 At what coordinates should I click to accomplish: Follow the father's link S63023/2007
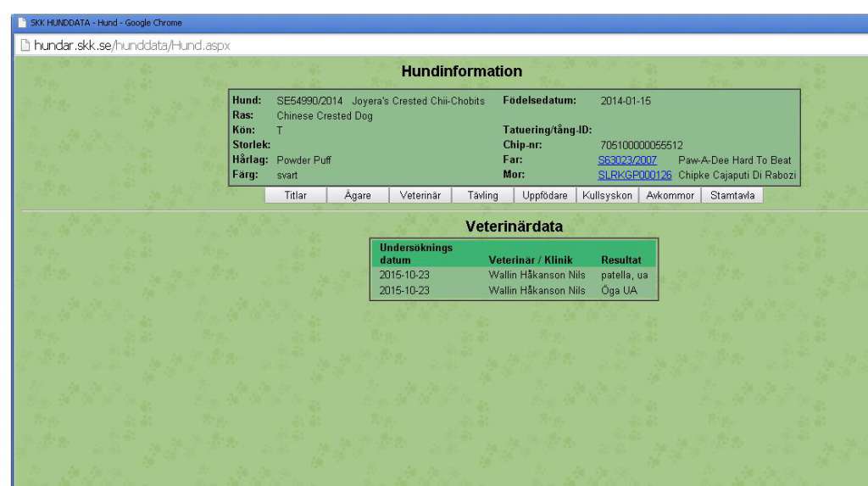[627, 160]
